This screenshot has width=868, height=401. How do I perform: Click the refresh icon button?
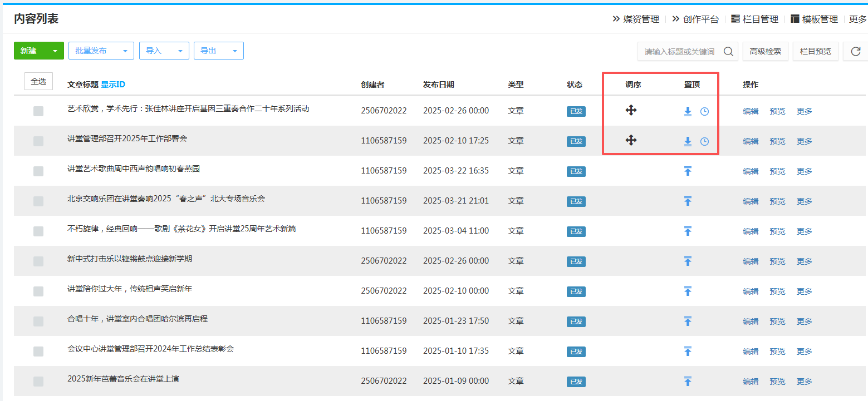[856, 51]
